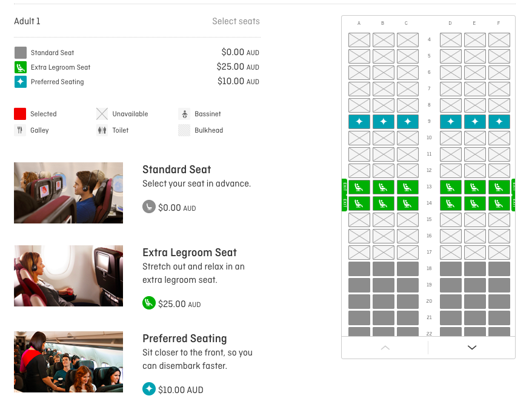Viewport: 532px width, 410px height.
Task: Choose extra legroom seat 14D
Action: coord(451,203)
